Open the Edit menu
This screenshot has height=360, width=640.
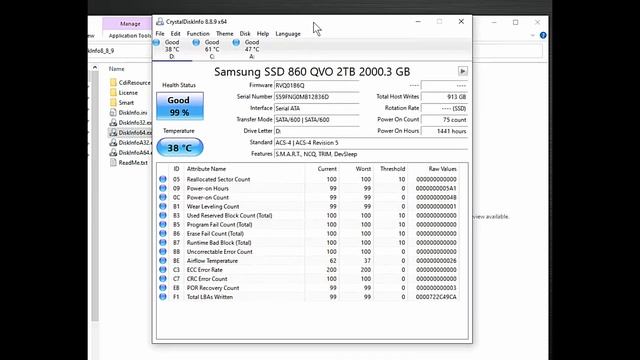(176, 33)
